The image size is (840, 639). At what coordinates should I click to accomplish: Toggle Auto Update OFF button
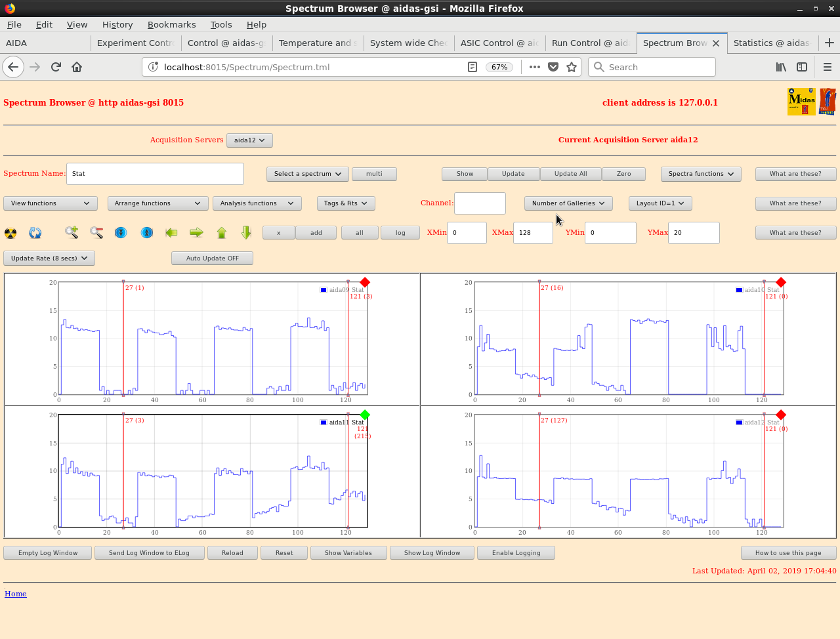(212, 258)
